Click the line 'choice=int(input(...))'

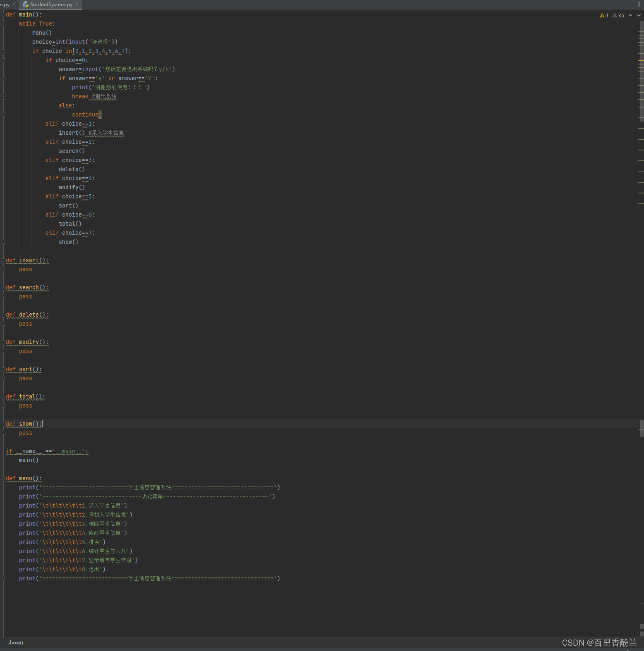[75, 42]
